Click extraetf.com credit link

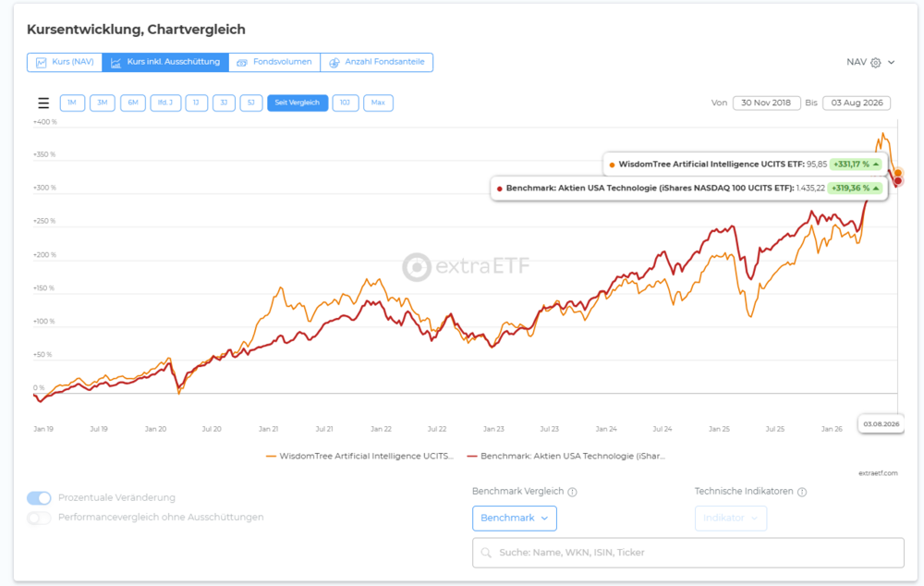click(878, 473)
